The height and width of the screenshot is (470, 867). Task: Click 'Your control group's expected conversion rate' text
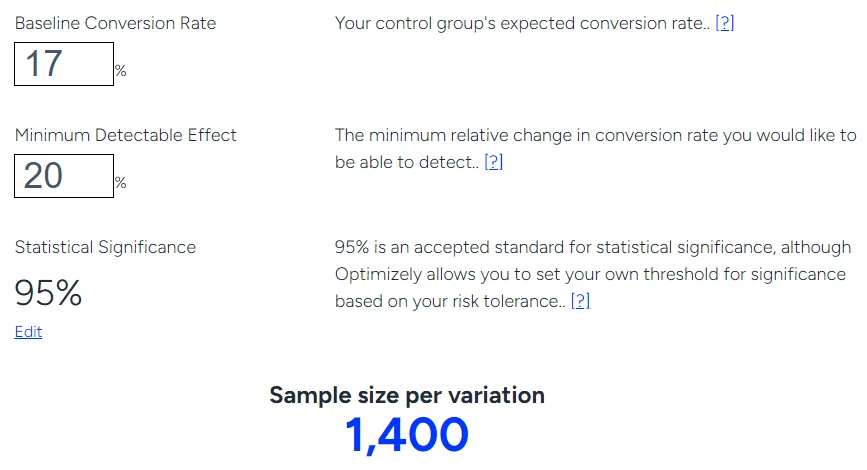(x=518, y=23)
